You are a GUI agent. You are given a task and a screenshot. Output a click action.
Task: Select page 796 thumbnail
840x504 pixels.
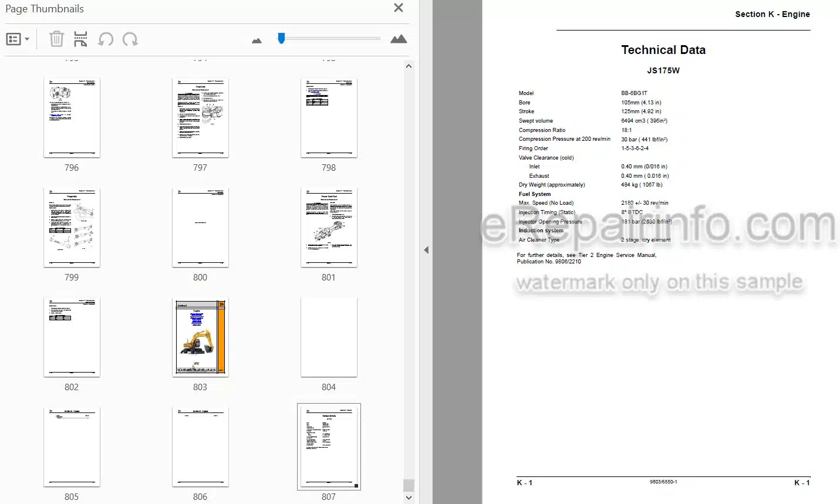72,118
